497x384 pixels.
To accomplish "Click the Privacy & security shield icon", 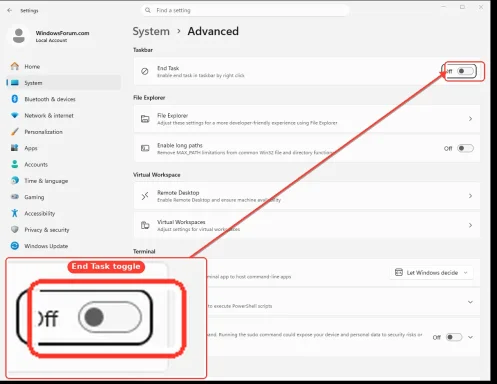I will 15,229.
